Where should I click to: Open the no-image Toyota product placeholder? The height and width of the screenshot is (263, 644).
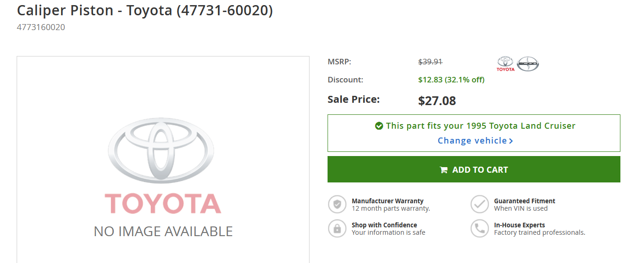(x=163, y=160)
